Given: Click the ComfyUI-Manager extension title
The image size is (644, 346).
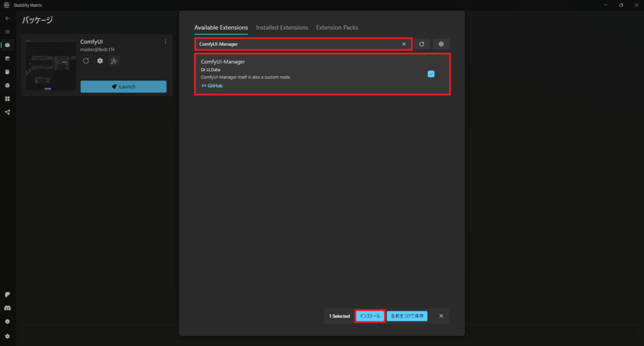Looking at the screenshot, I should (223, 62).
